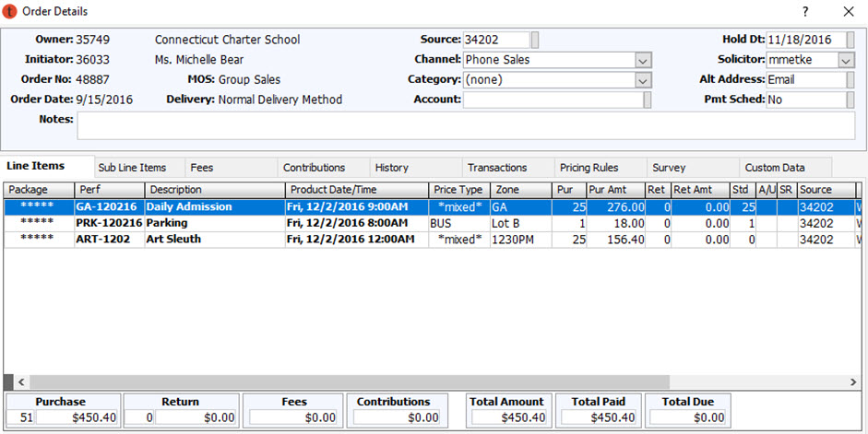The width and height of the screenshot is (868, 434).
Task: Click the Tessitura app icon in title bar
Action: pos(10,11)
